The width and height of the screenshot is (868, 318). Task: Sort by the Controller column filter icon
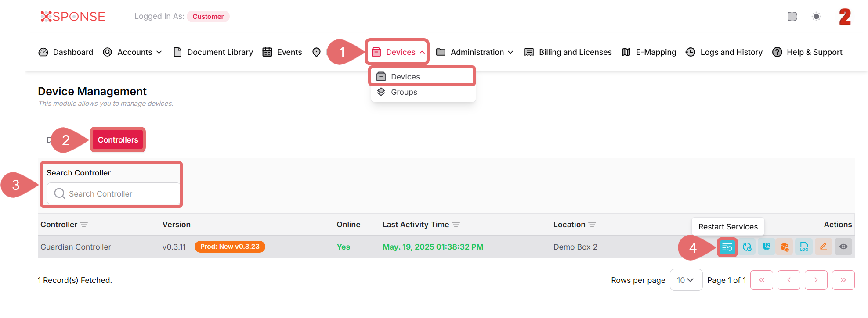(x=84, y=225)
